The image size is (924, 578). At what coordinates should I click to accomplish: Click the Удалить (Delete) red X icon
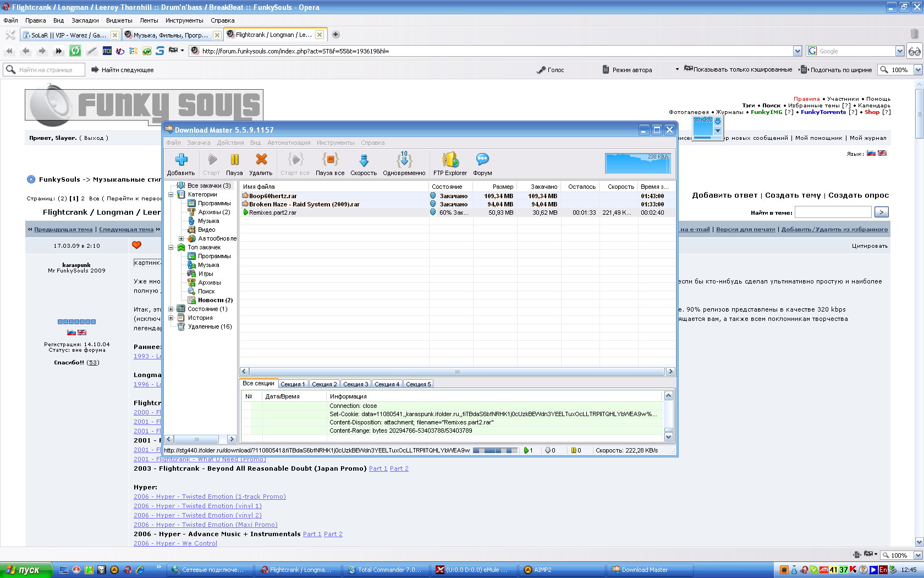[x=261, y=160]
